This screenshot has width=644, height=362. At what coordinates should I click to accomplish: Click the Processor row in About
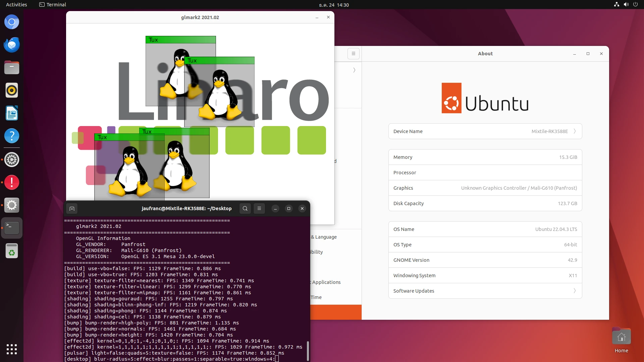click(x=485, y=173)
